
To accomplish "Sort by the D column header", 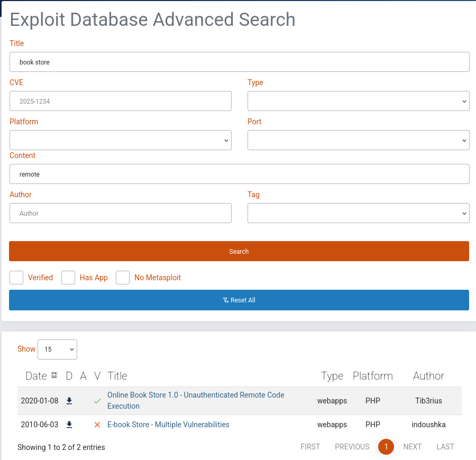I will 69,375.
